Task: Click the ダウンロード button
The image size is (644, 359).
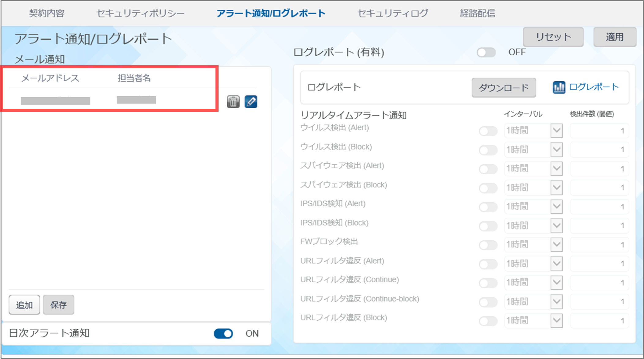Action: point(504,88)
